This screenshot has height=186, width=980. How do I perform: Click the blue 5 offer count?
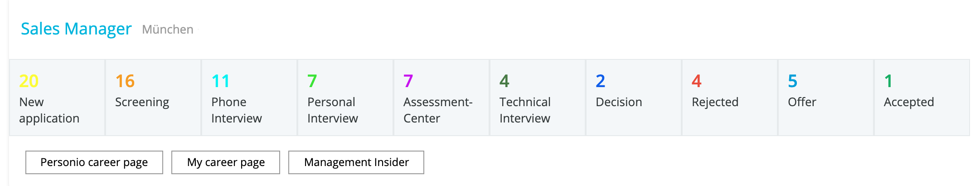point(793,81)
